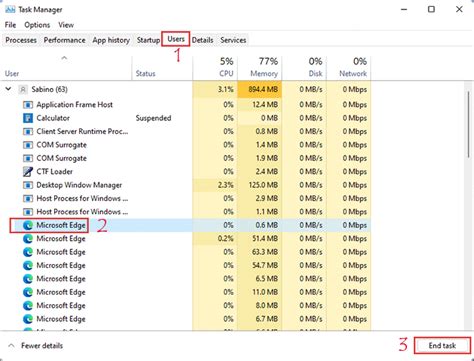The height and width of the screenshot is (361, 474).
Task: Select the Sabino (63) user row
Action: click(x=186, y=89)
